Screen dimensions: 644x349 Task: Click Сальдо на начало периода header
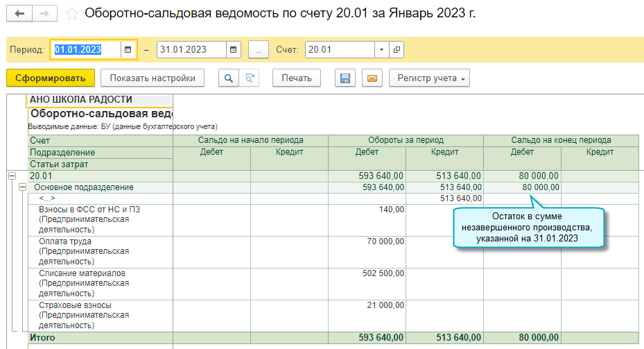250,140
